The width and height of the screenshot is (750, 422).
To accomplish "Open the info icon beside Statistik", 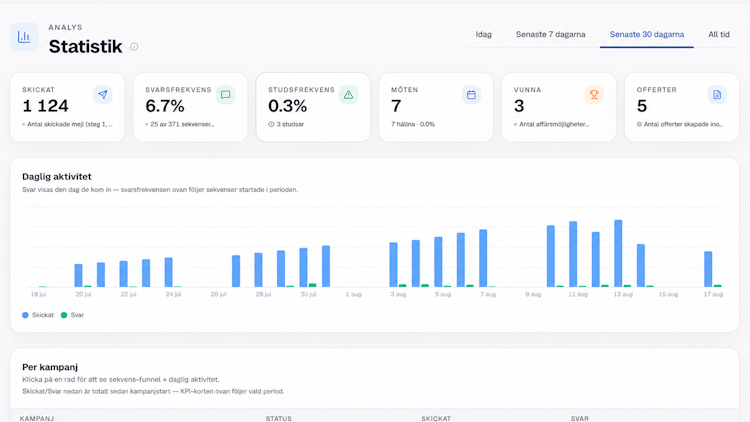I will point(134,47).
